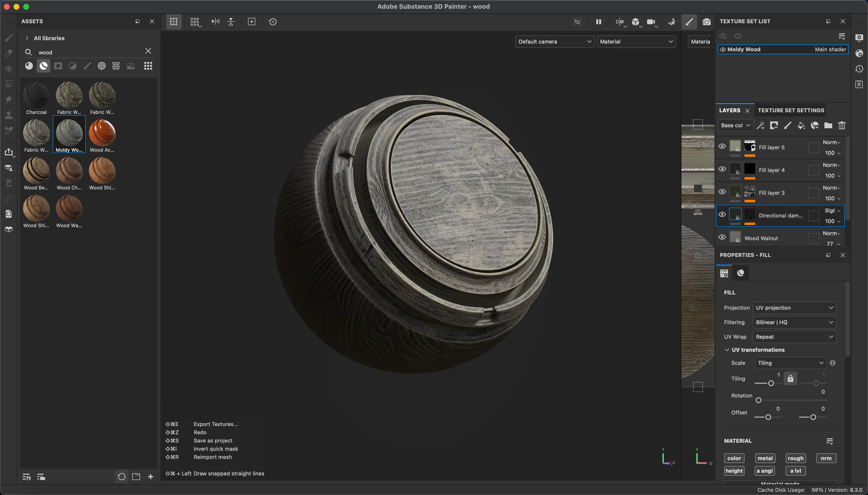Select the Layers tab
Viewport: 868px width, 495px height.
point(729,110)
